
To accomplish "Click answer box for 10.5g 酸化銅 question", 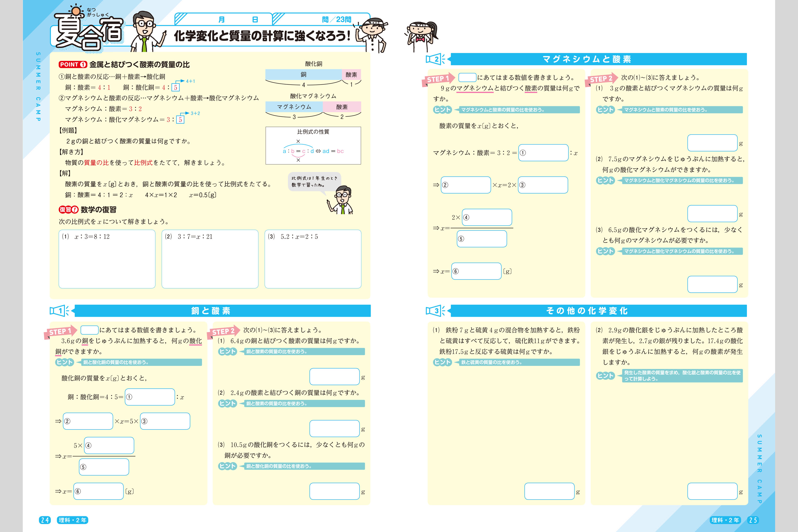I will (335, 491).
